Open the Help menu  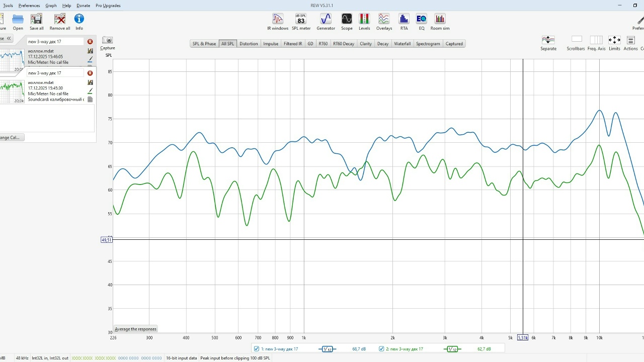click(x=66, y=6)
